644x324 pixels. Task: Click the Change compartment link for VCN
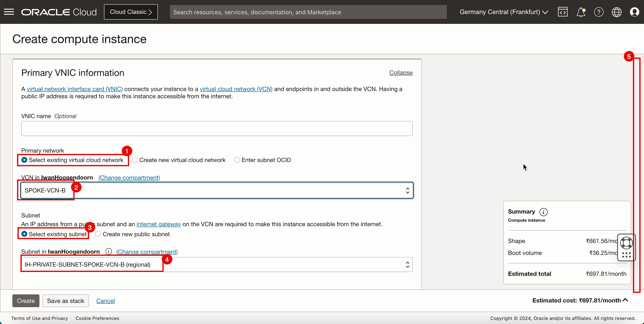(129, 177)
